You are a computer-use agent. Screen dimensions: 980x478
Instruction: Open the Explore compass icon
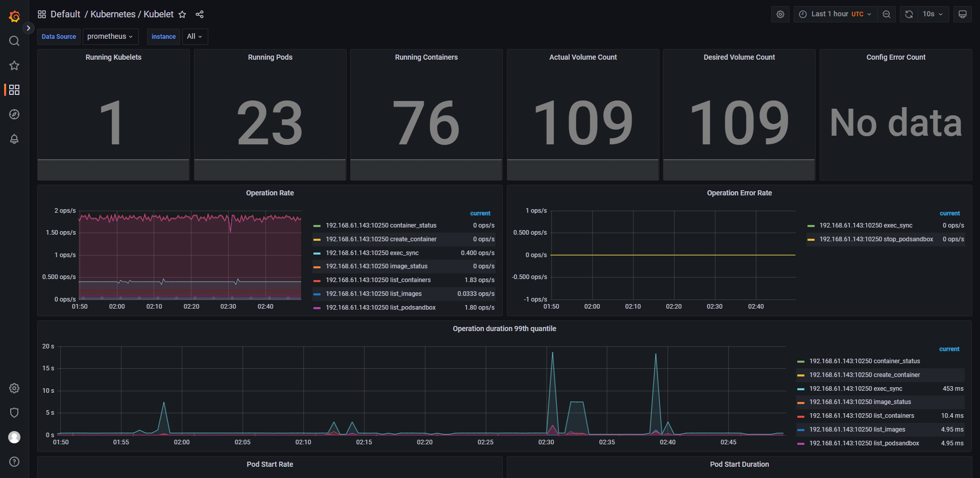point(14,114)
